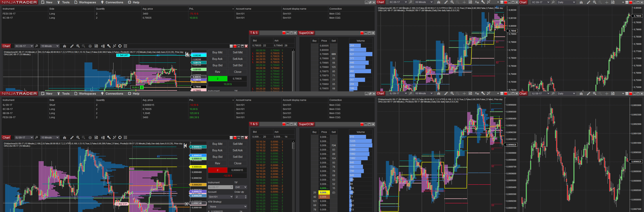Open list-style properties icon in 6C 15 Minute chart
The image size is (644, 212).
click(x=125, y=46)
